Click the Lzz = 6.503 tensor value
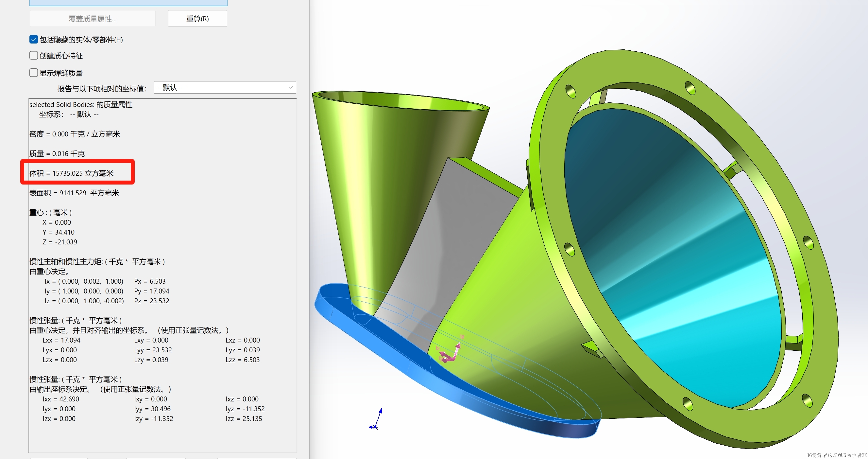Viewport: 868px width, 459px height. [x=243, y=360]
